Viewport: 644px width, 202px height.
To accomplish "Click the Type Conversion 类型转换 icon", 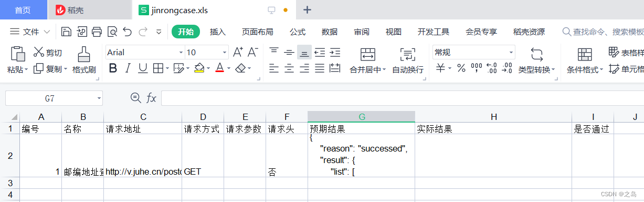I will 536,54.
